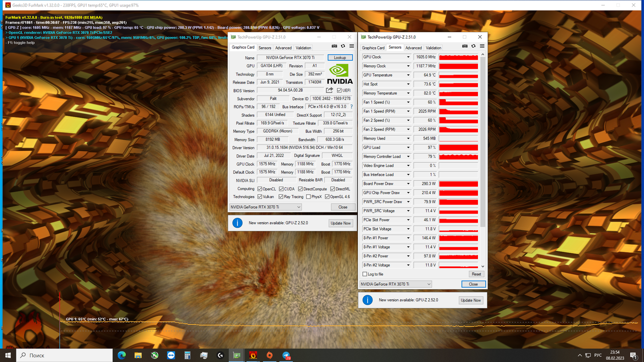Toggle the DirectML checkbox
Viewport: 644px width, 362px height.
click(333, 189)
